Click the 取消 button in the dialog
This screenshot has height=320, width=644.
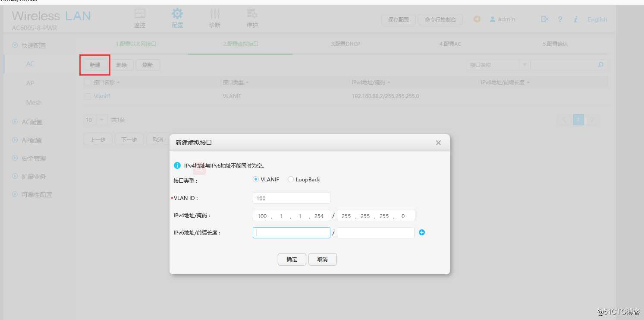pos(322,259)
